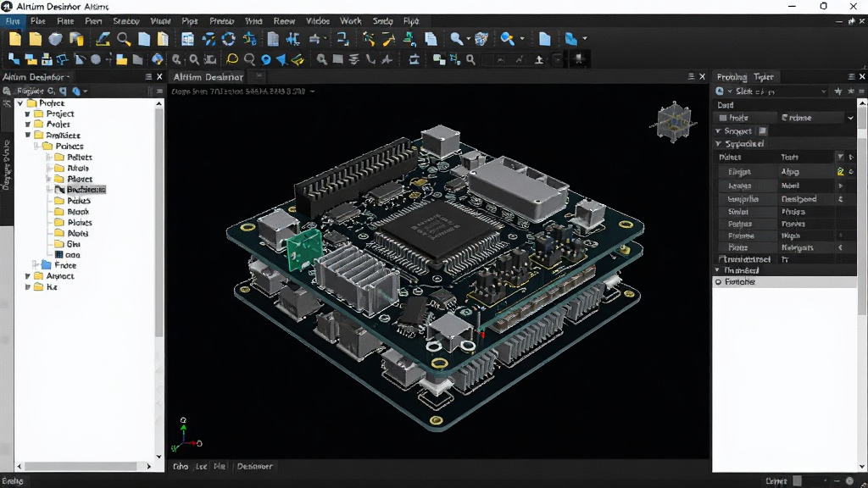The image size is (868, 488).
Task: Collapse the 'Syrpachel' section
Action: click(x=719, y=144)
